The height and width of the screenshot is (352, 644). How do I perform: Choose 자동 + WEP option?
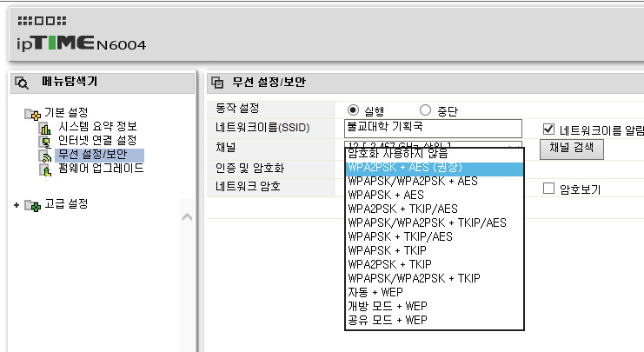click(435, 292)
